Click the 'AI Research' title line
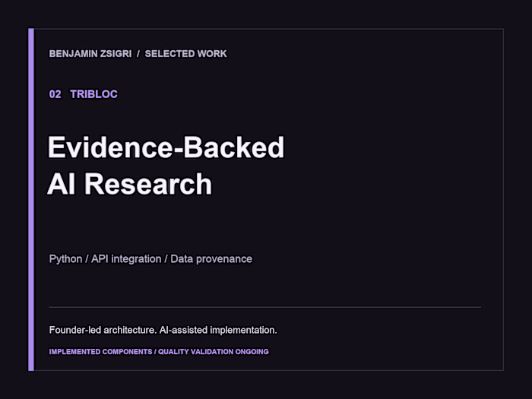The image size is (532, 399). [130, 184]
